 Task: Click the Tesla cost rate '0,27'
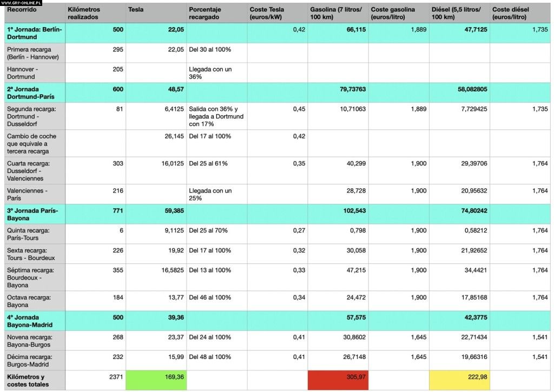pos(299,230)
